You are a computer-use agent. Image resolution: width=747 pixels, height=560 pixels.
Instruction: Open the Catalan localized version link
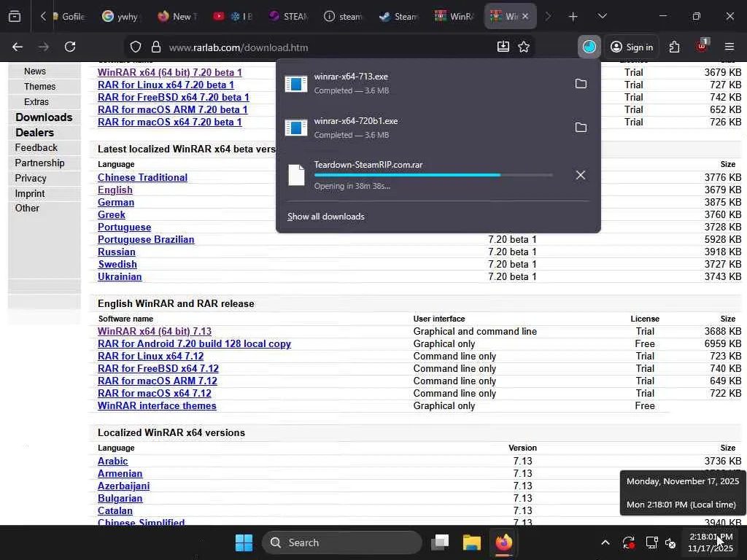pos(115,510)
